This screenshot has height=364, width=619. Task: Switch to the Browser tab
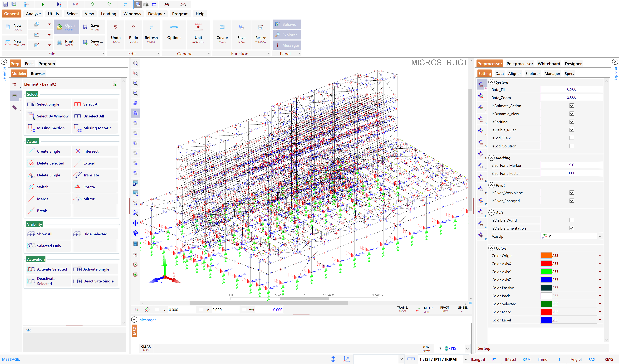point(38,73)
